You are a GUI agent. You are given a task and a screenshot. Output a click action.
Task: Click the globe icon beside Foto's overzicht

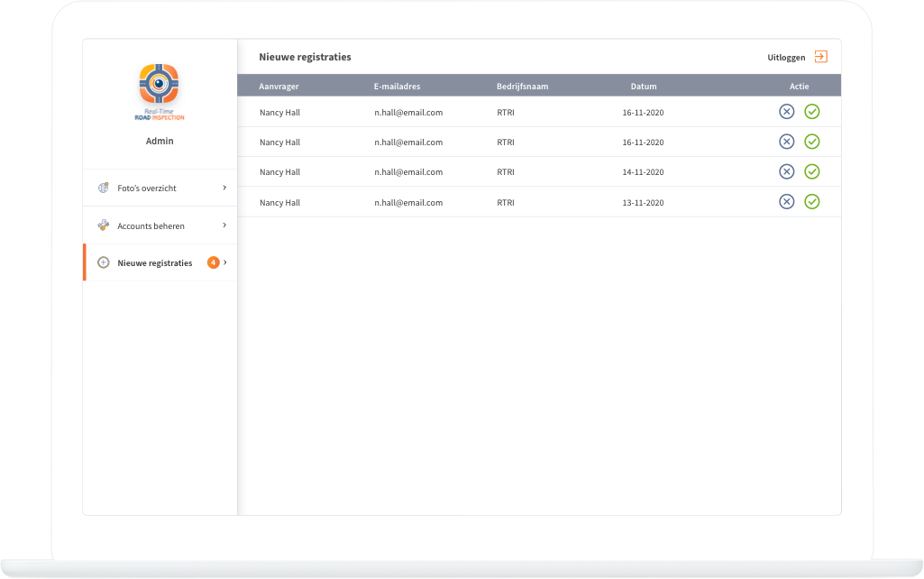(x=103, y=188)
